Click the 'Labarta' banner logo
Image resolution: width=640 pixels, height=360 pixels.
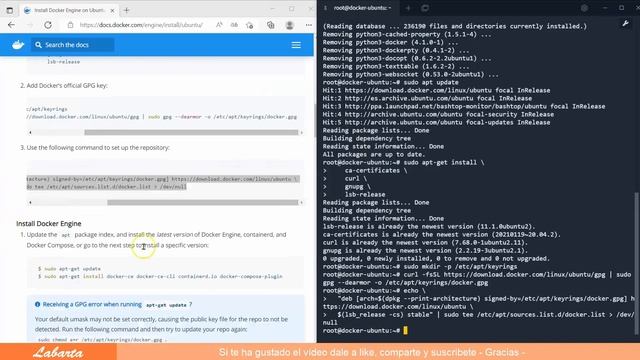coord(58,353)
